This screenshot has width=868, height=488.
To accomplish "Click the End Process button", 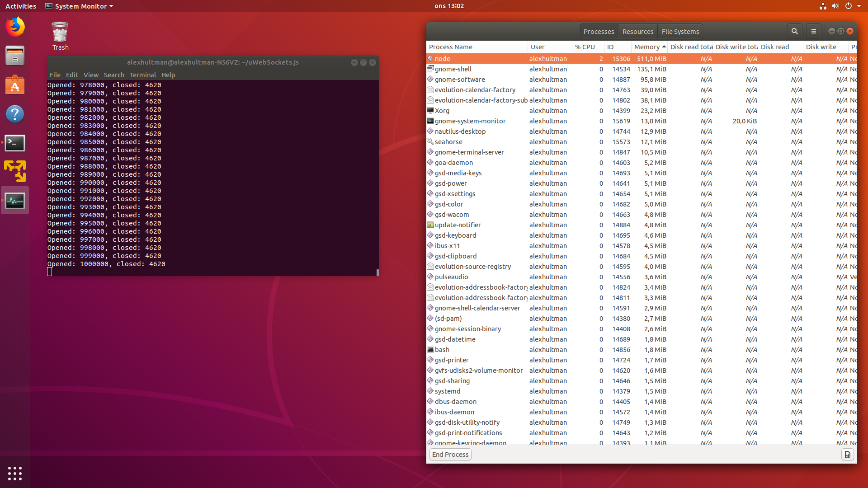I will click(x=450, y=455).
